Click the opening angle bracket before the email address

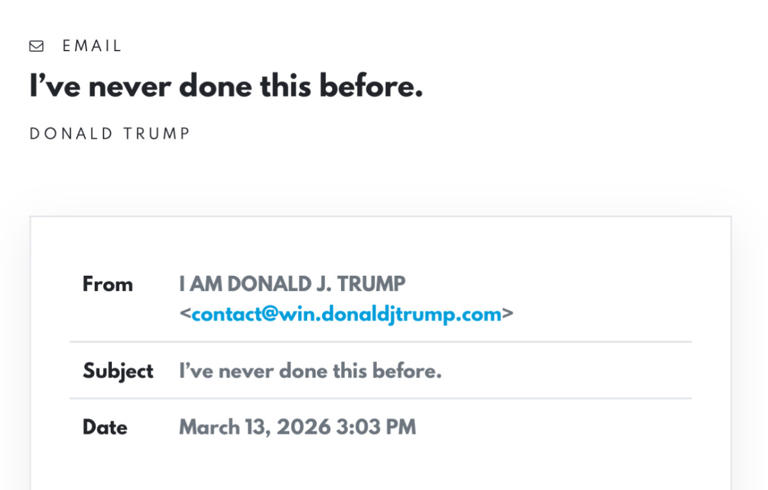tap(185, 314)
